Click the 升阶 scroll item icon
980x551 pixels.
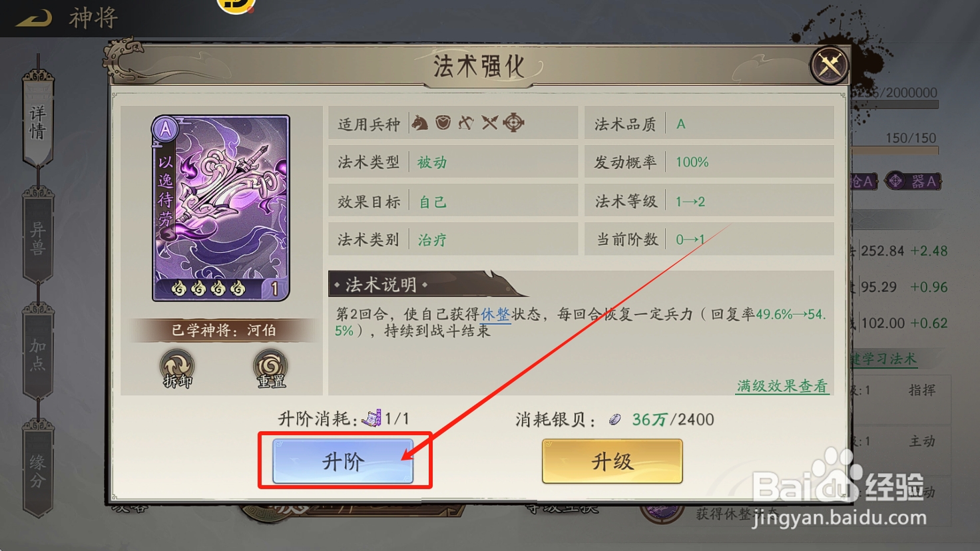click(371, 419)
